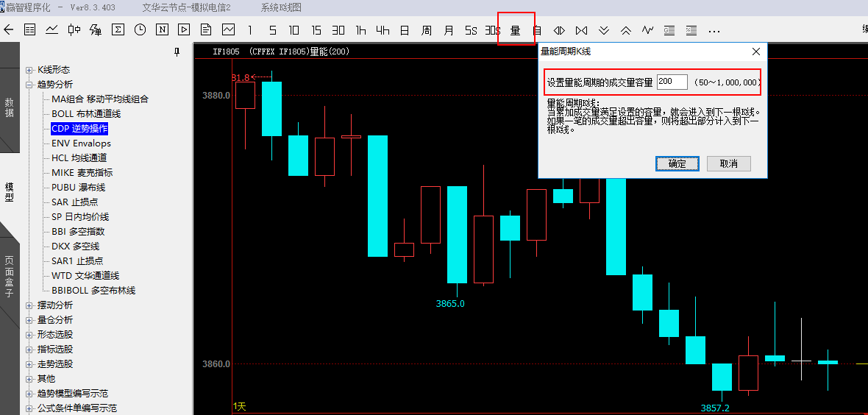Screen dimensions: 868x415
Task: Expand the 量仓分析 tree node
Action: click(x=29, y=319)
